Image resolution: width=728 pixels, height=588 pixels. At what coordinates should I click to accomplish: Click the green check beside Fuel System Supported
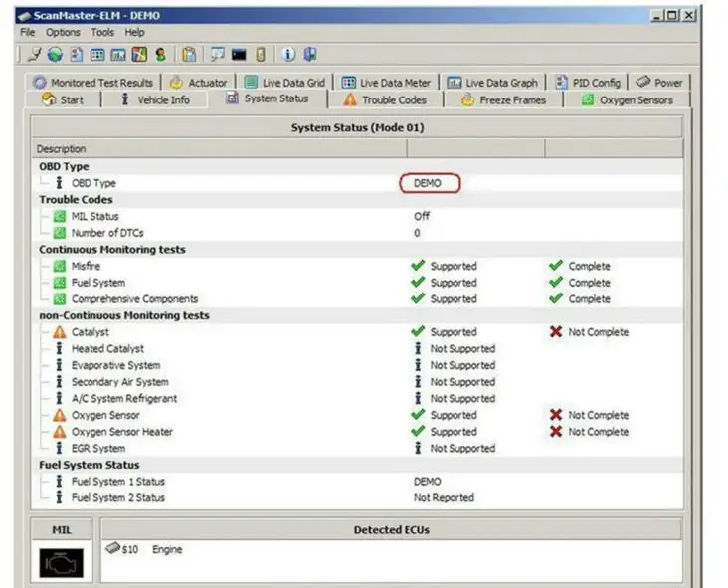pyautogui.click(x=418, y=282)
